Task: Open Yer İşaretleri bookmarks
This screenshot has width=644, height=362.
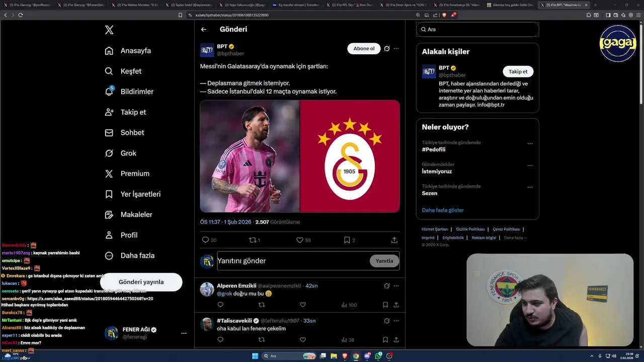Action: coord(132,194)
